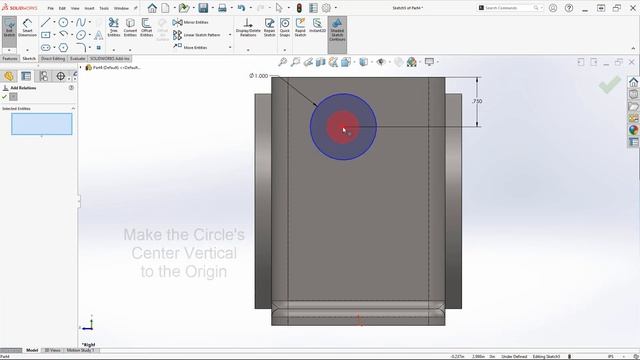Open the Linear Sketch Pattern dropdown arrow

(x=230, y=35)
